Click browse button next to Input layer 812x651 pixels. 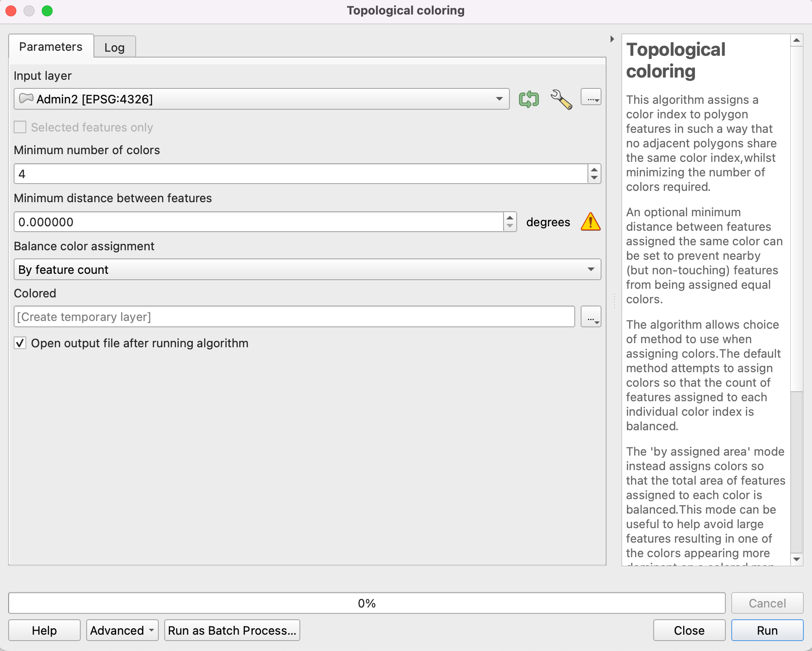pyautogui.click(x=591, y=97)
